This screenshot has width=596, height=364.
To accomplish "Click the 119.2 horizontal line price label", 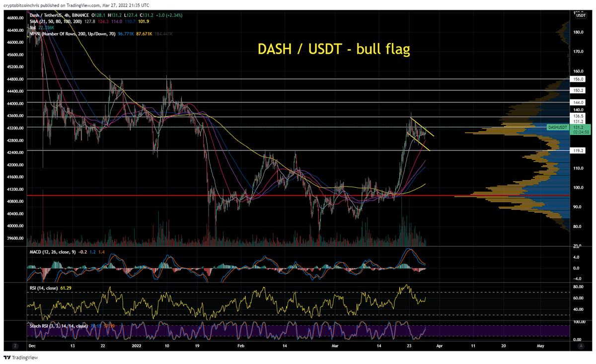I will pyautogui.click(x=579, y=149).
